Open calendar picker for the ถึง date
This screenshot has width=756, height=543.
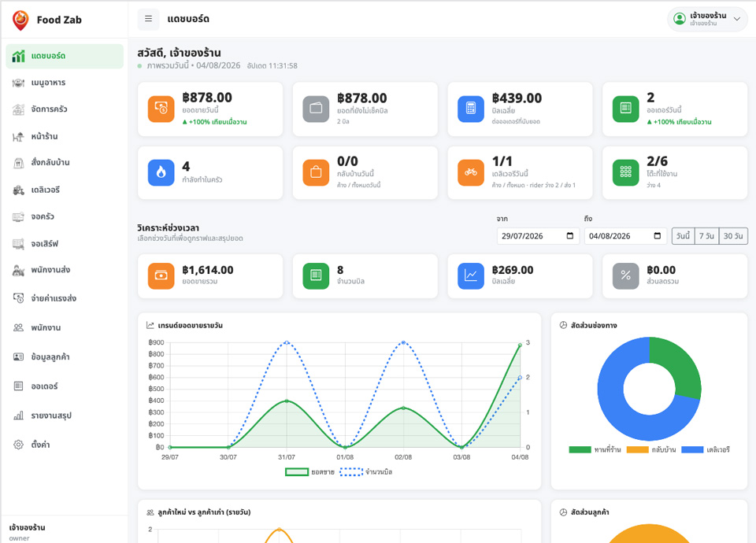[x=657, y=236]
